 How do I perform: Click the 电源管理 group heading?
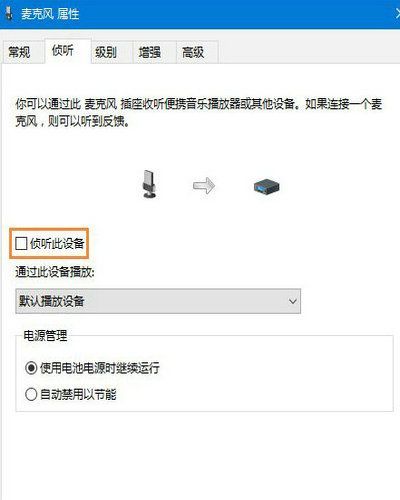click(x=45, y=335)
